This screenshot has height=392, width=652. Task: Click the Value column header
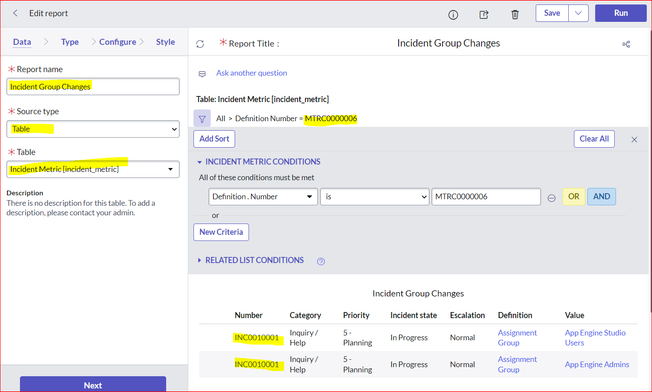click(x=574, y=315)
